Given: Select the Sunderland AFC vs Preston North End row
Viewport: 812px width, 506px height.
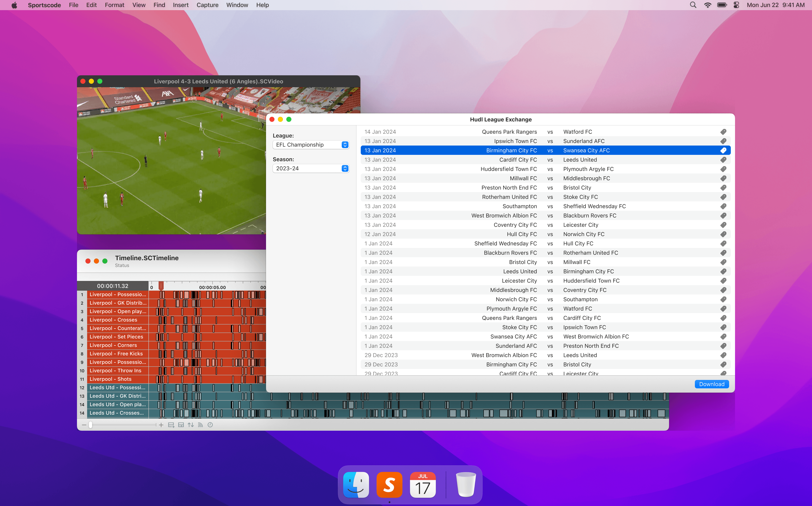Looking at the screenshot, I should [546, 346].
